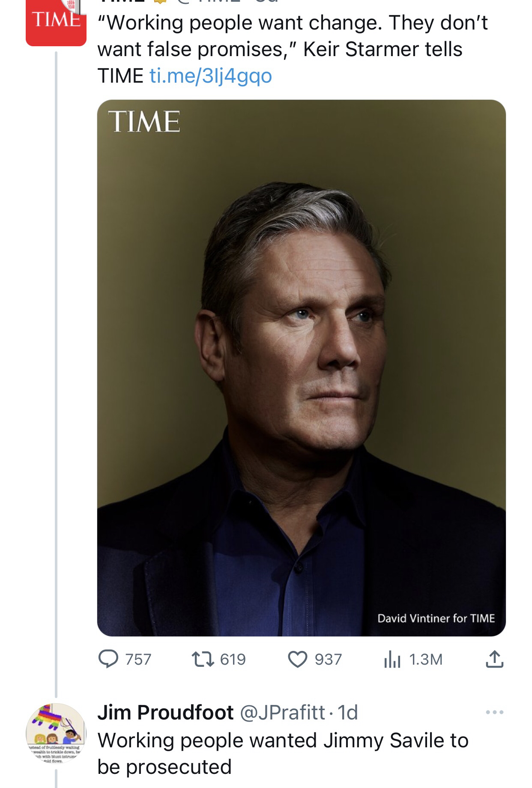Open the three-dot menu on Jim's reply
Viewport: 532px width, 788px height.
click(x=495, y=713)
